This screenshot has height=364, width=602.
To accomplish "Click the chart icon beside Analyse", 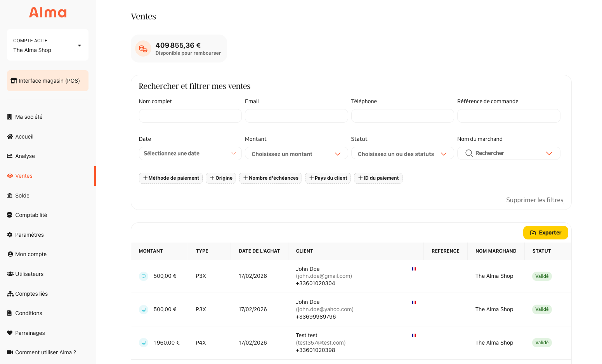I will click(10, 156).
